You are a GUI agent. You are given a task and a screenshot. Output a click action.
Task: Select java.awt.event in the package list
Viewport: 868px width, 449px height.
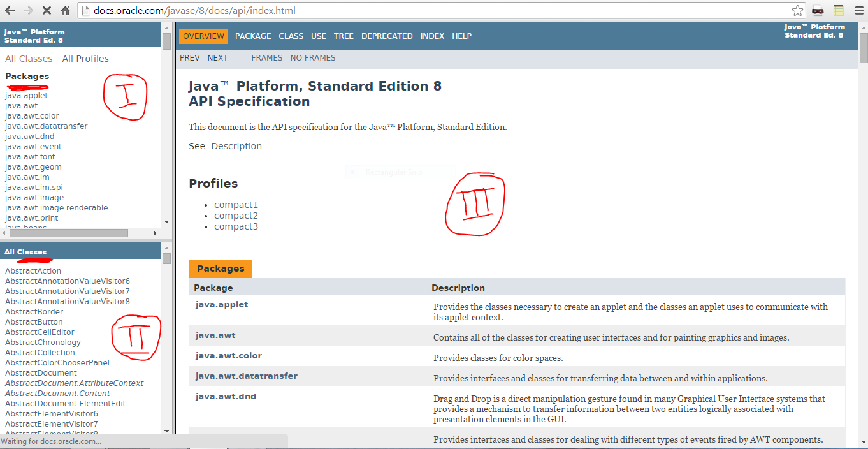click(x=33, y=147)
